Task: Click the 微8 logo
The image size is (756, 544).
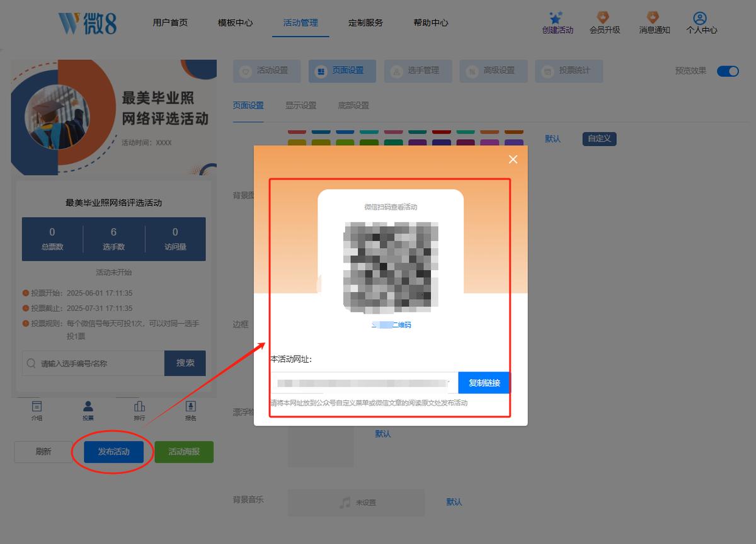Action: tap(88, 23)
